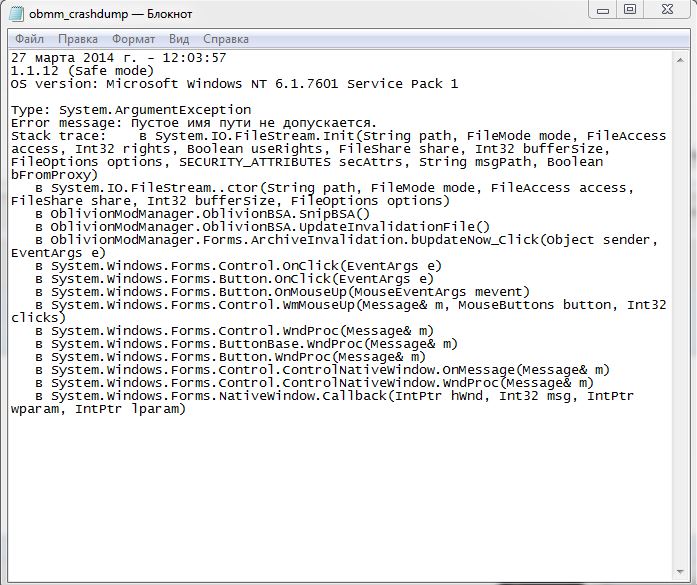Click the 'Stack trace:' line

338,136
